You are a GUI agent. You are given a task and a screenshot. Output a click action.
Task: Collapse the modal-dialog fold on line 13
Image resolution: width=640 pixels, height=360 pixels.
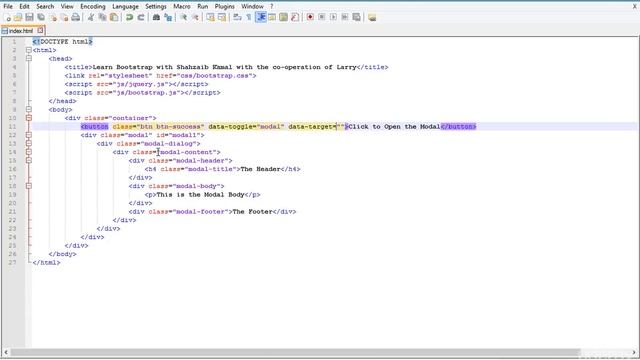[x=29, y=144]
